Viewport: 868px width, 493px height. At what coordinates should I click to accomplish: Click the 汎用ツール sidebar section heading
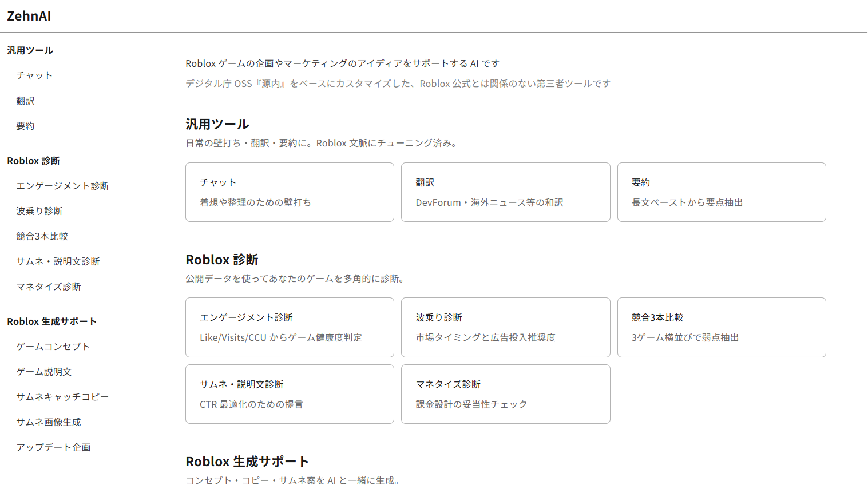tap(30, 50)
